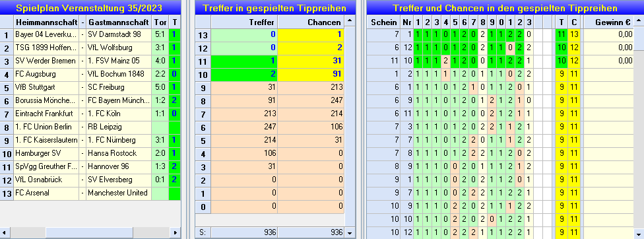The height and width of the screenshot is (239, 644).
Task: Select Hannover 96 cell
Action: click(119, 166)
